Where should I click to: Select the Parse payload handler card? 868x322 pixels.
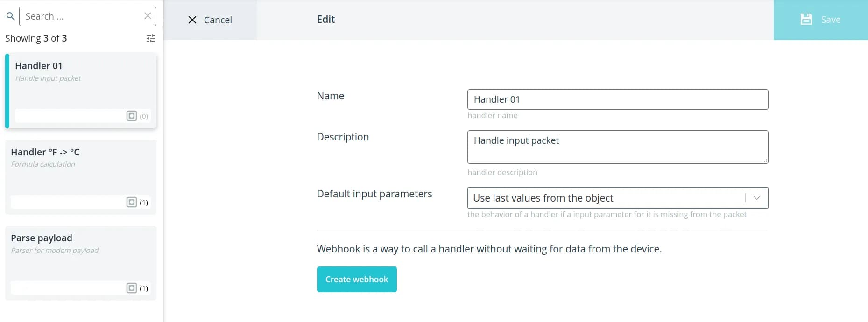[81, 259]
